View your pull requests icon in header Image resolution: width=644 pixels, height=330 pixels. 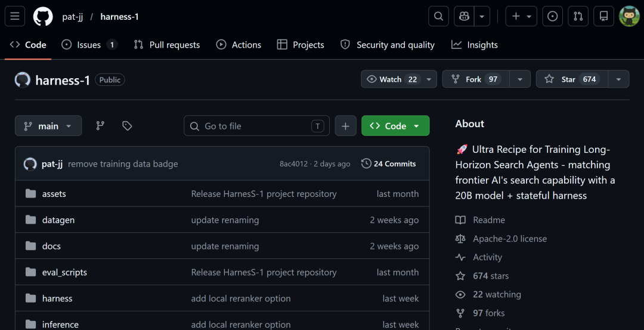pyautogui.click(x=578, y=17)
